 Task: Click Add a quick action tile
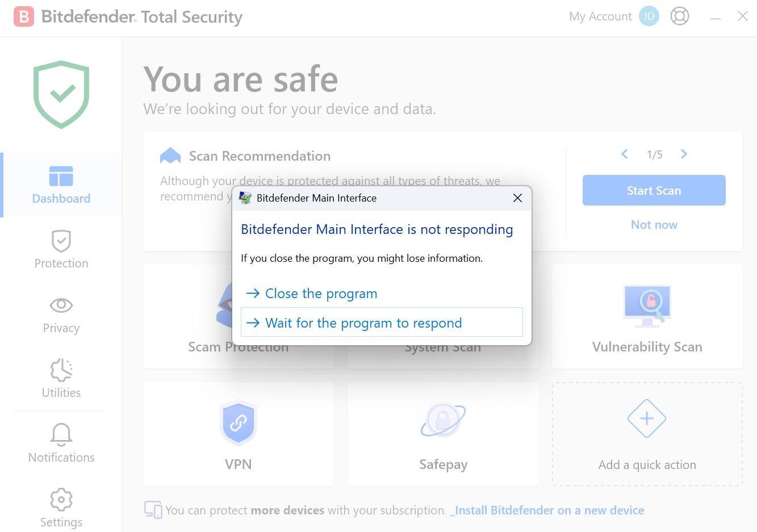(x=647, y=434)
